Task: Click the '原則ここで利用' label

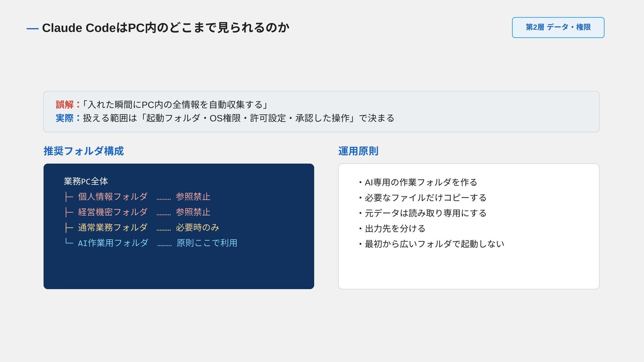Action: [x=207, y=243]
